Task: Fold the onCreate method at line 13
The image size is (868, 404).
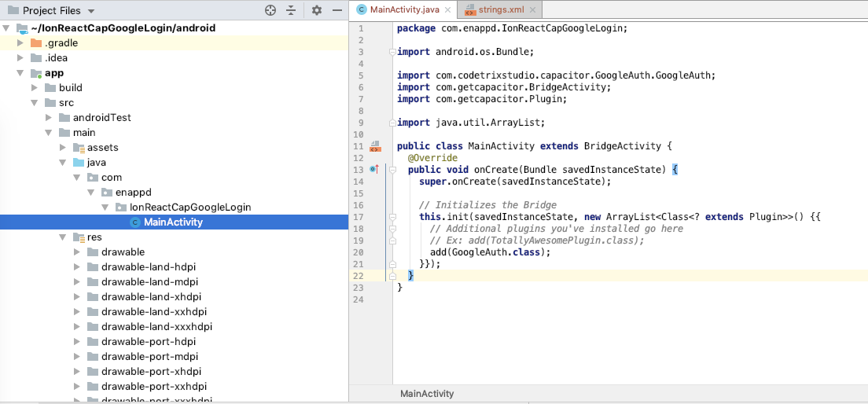Action: click(x=392, y=170)
